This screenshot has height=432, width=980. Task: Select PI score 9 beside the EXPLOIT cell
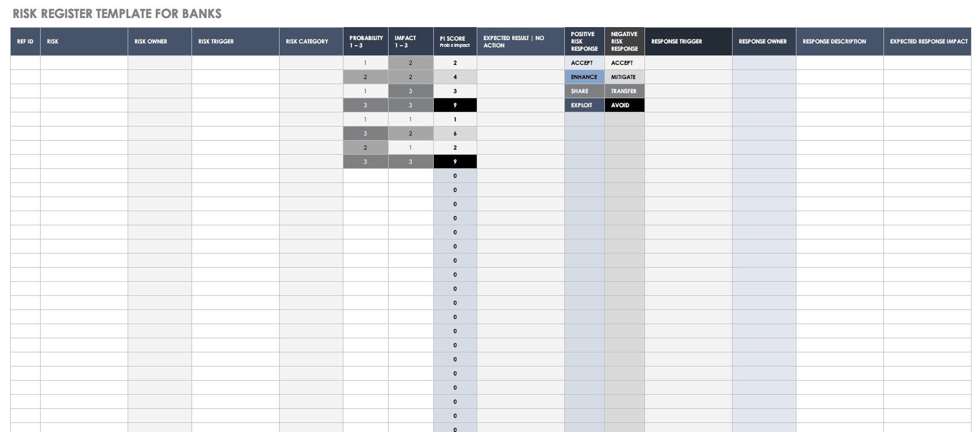[455, 105]
